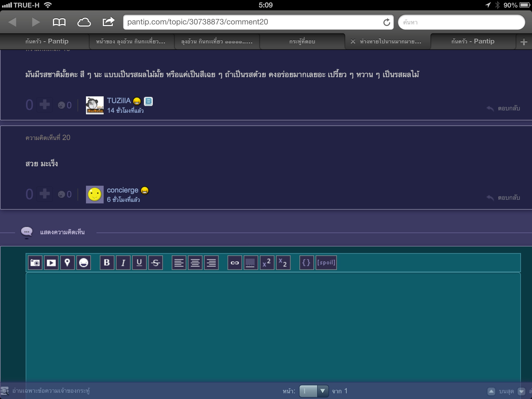532x399 pixels.
Task: Click smiley badge next to TUZillA
Action: point(137,101)
